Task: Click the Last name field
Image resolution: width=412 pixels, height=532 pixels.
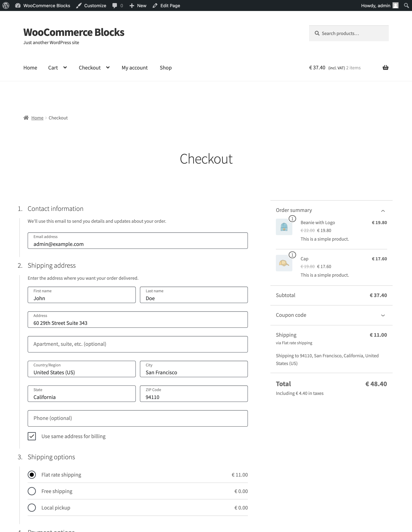Action: pyautogui.click(x=194, y=295)
